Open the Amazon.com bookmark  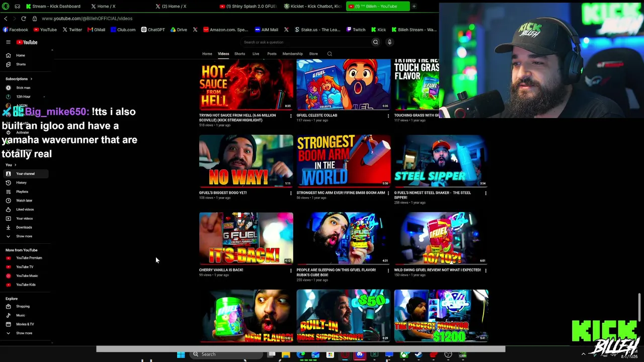coord(225,30)
